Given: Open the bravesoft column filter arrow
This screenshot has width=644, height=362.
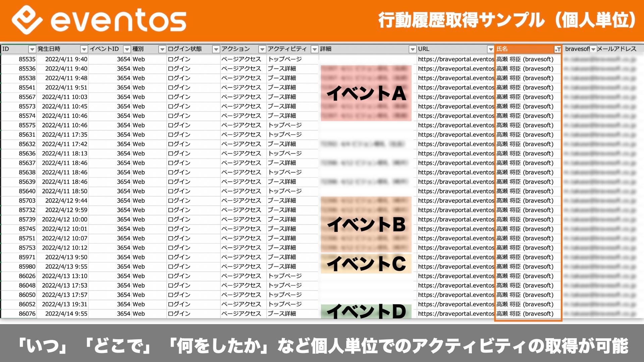Looking at the screenshot, I should tap(593, 50).
